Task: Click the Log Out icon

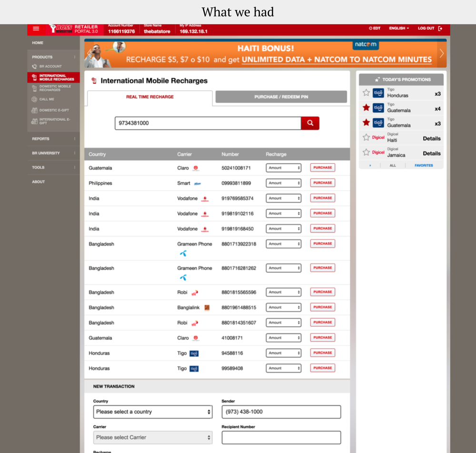Action: (x=440, y=29)
